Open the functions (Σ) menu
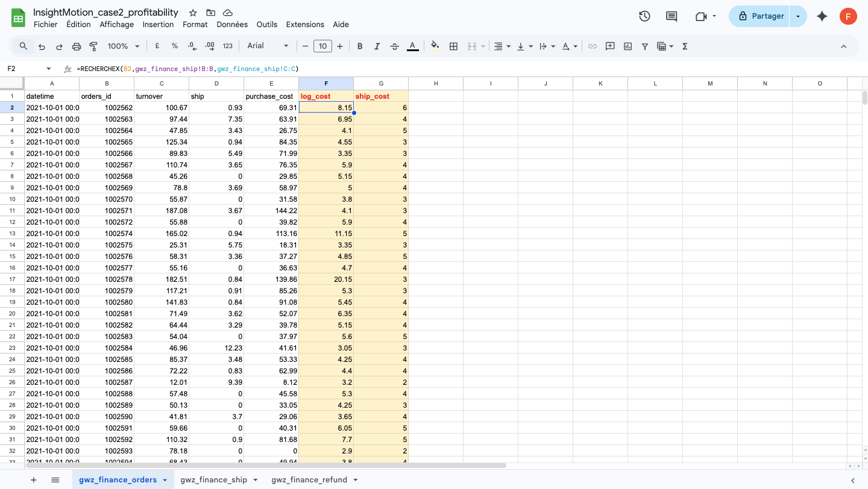The image size is (868, 489). tap(685, 46)
